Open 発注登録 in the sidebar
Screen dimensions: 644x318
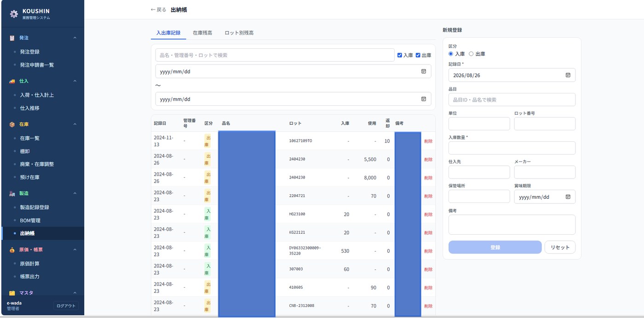(29, 52)
